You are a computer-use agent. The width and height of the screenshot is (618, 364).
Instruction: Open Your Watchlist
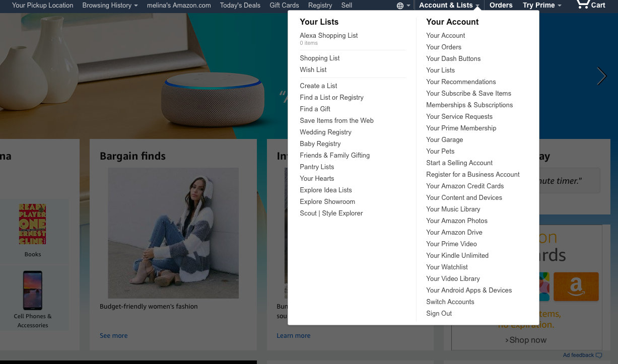pos(447,267)
